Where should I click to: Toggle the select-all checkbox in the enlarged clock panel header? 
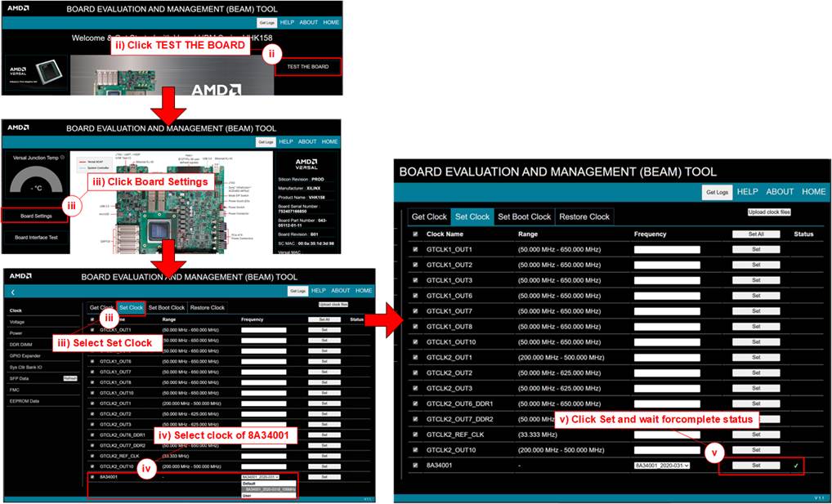[415, 234]
